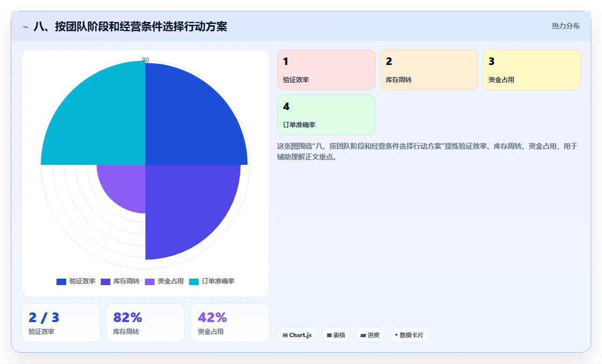Screen dimensions: 602x364
Task: Open card 4 订单准确率
Action: (326, 115)
